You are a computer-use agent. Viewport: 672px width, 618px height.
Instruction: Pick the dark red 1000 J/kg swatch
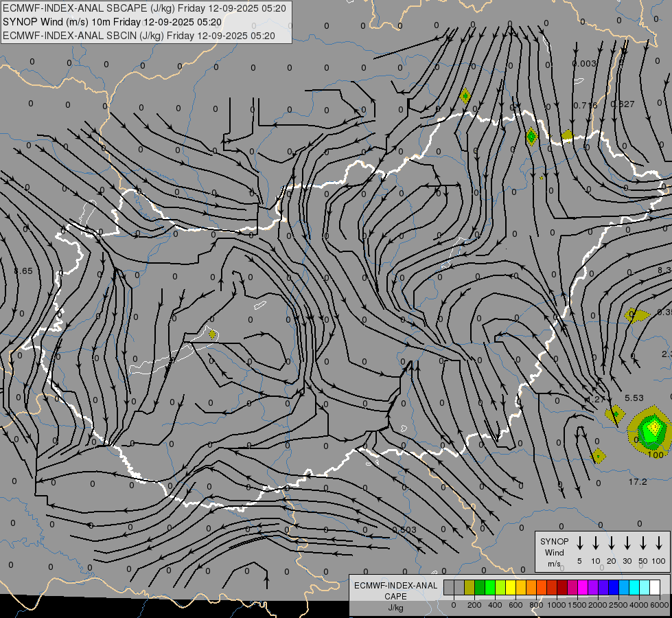[x=563, y=588]
